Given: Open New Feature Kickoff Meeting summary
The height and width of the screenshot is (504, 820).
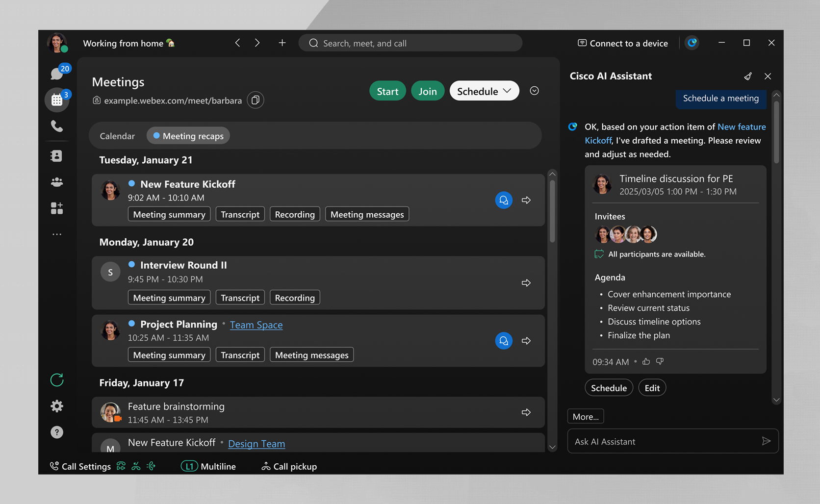Looking at the screenshot, I should 169,214.
